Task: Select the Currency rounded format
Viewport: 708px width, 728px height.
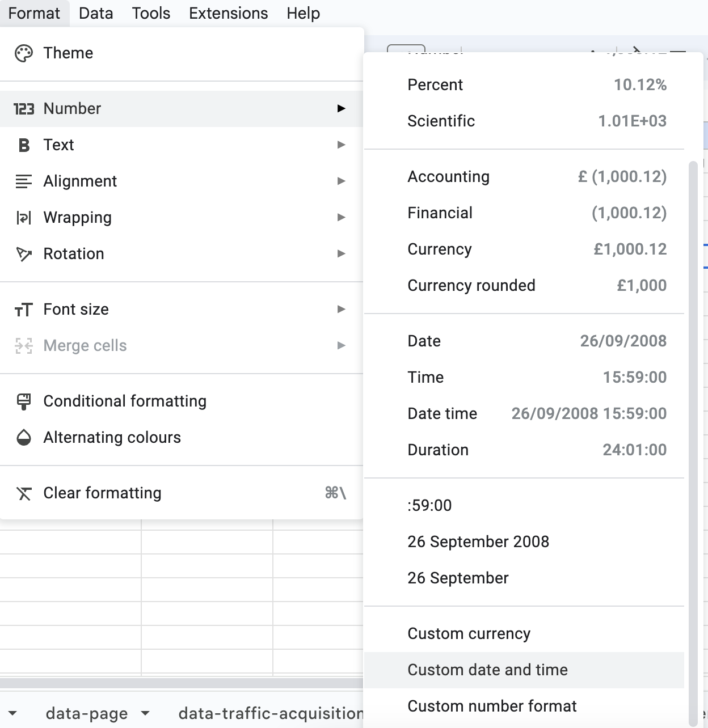Action: [471, 286]
